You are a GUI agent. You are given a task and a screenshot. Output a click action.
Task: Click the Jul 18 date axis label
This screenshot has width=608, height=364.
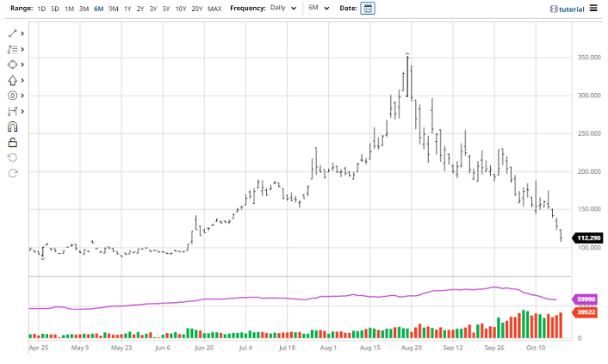(287, 348)
